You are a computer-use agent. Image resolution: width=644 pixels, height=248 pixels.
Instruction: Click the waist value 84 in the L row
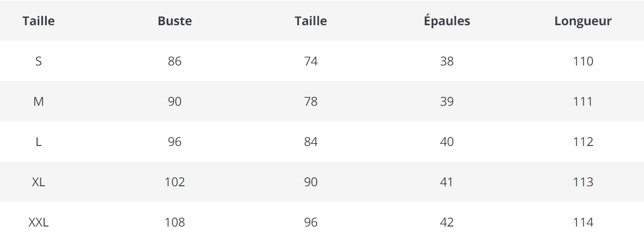pyautogui.click(x=311, y=142)
